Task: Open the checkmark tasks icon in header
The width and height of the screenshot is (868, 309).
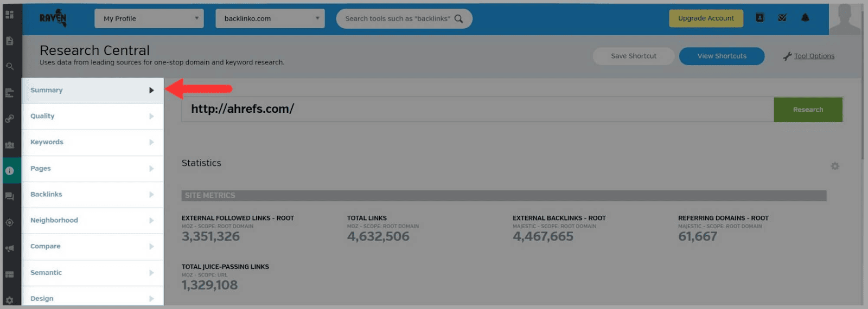Action: (x=782, y=18)
